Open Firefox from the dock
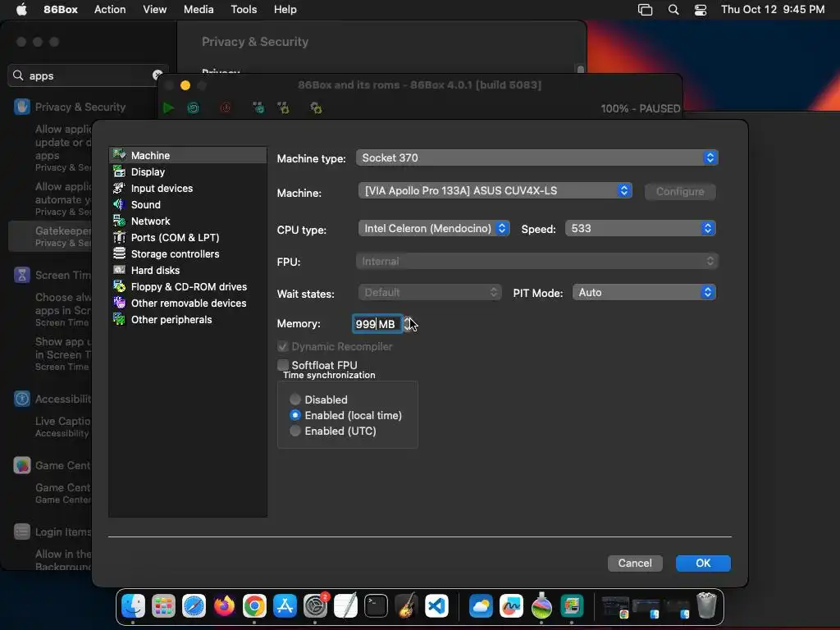840x630 pixels. click(x=225, y=606)
